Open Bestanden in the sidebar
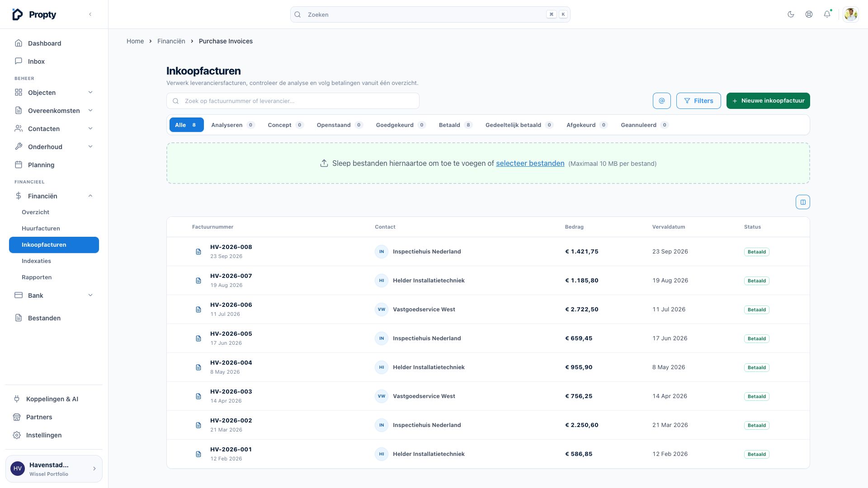Image resolution: width=868 pixels, height=488 pixels. 54,318
